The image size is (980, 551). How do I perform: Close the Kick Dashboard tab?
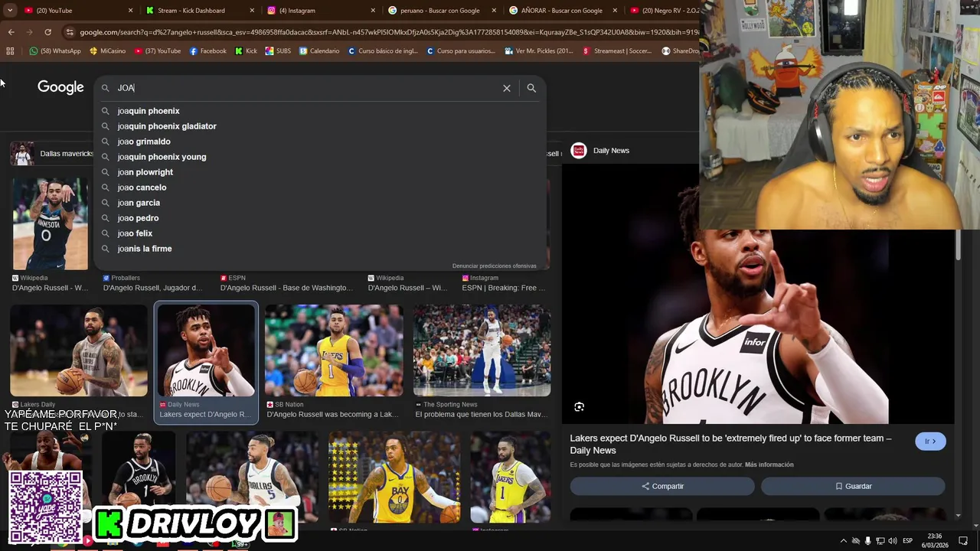click(252, 11)
